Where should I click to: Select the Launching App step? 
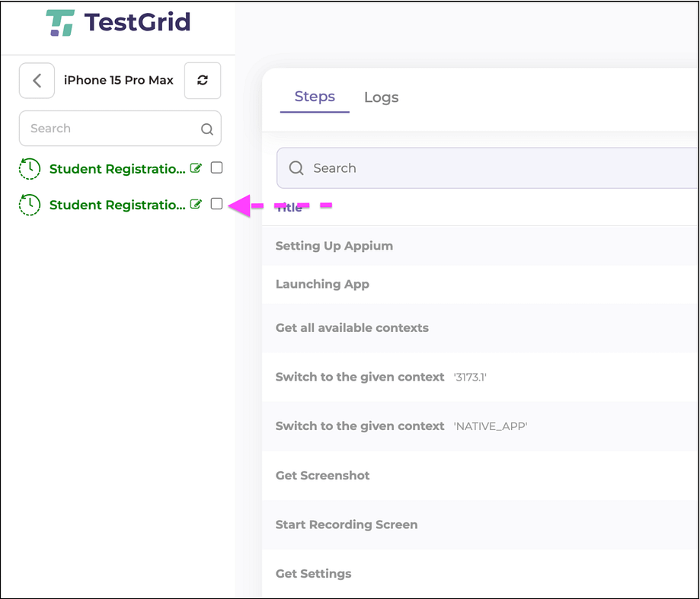[480, 284]
